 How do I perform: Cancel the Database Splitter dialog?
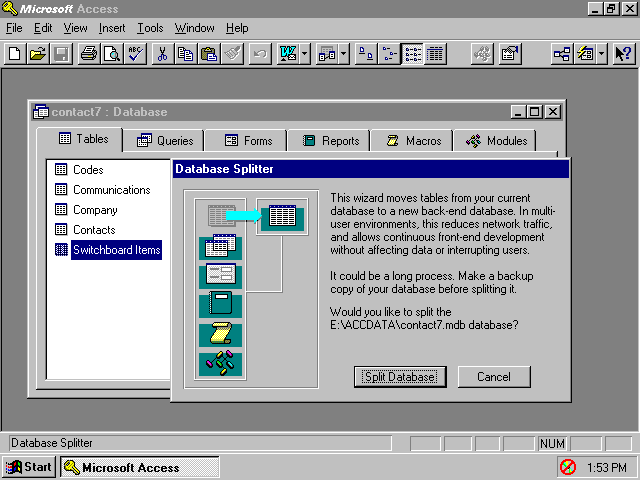click(494, 377)
